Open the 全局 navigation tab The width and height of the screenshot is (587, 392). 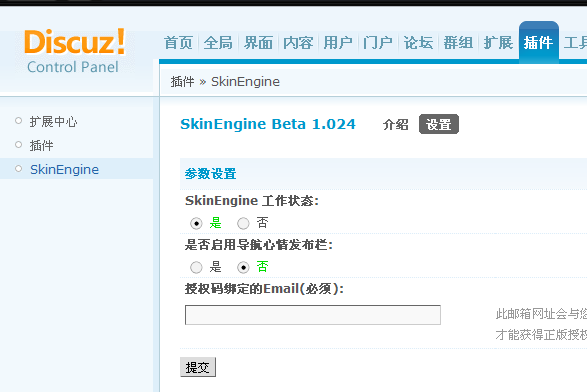click(218, 43)
